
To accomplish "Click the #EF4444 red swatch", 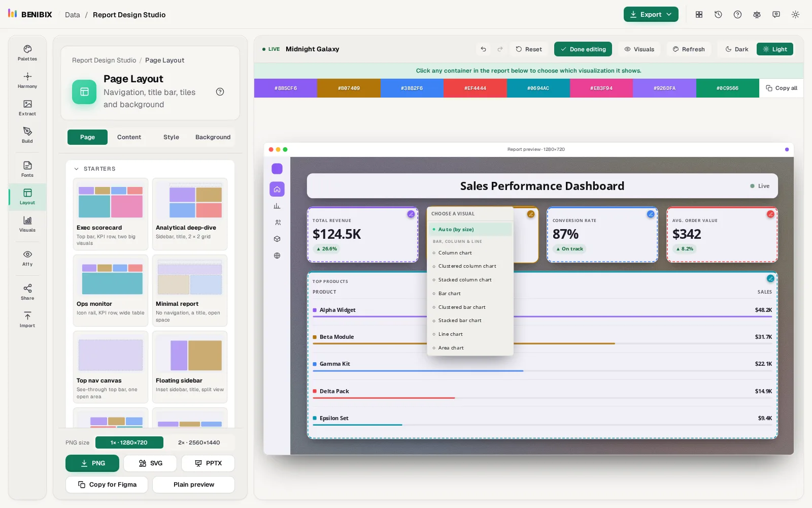I will click(475, 88).
